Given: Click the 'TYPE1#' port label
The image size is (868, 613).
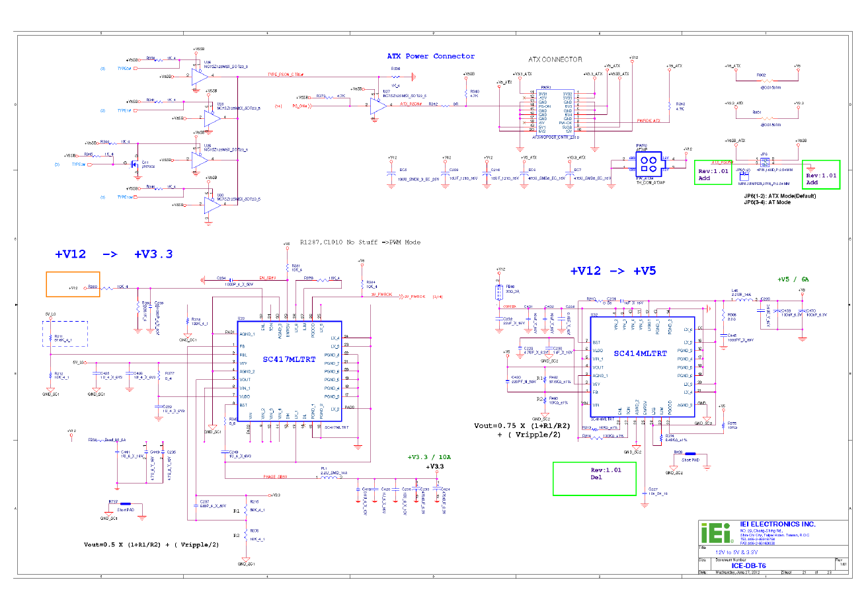Looking at the screenshot, I should pyautogui.click(x=124, y=111).
